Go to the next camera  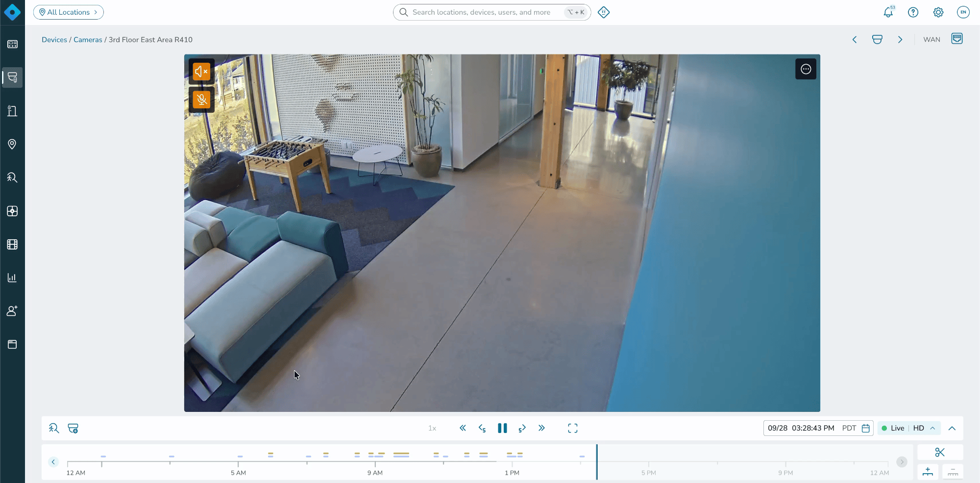(900, 40)
